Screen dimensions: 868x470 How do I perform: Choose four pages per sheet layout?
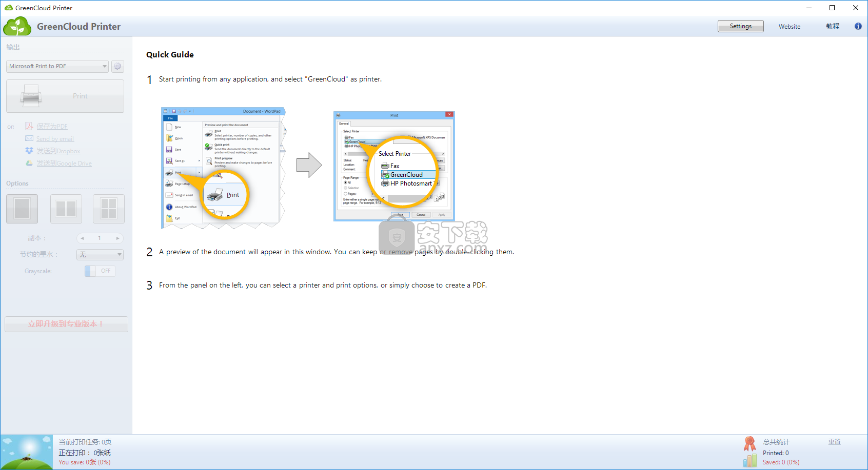(109, 209)
